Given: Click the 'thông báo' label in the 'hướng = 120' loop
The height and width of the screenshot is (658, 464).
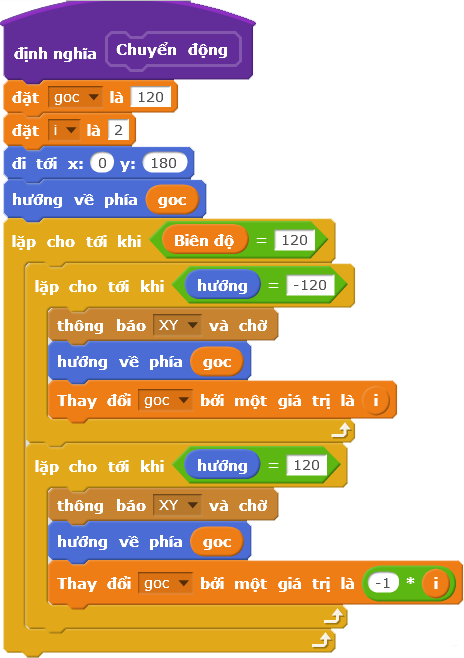Looking at the screenshot, I should click(x=101, y=506).
